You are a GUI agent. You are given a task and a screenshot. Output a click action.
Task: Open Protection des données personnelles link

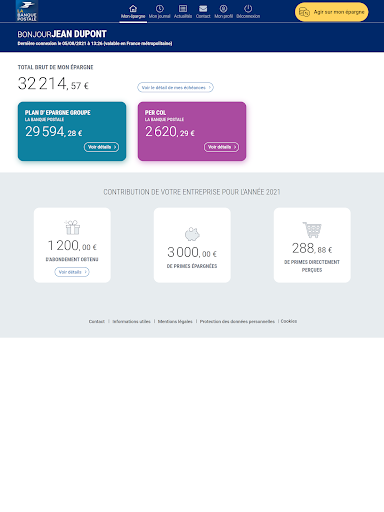tap(237, 321)
